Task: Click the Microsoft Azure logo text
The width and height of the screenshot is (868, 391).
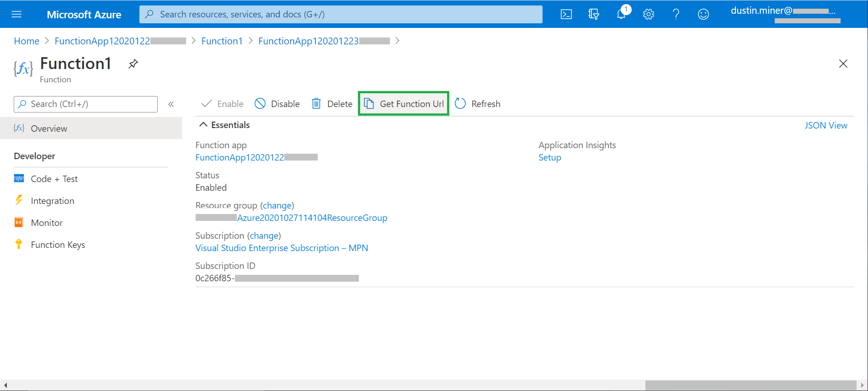Action: pos(84,15)
